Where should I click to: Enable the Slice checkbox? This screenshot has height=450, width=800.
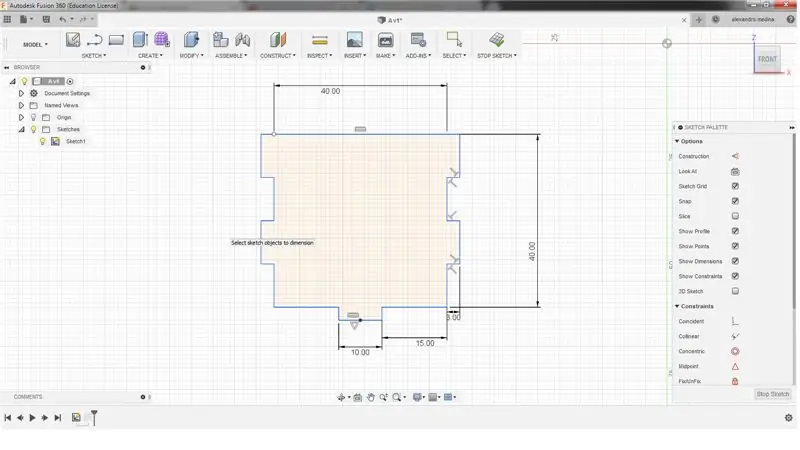coord(735,216)
